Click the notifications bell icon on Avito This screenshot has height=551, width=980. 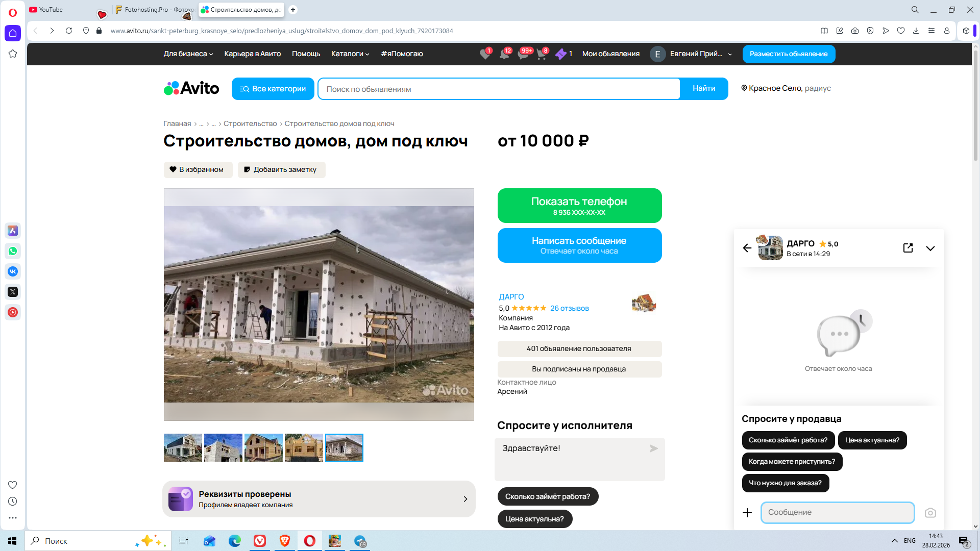504,54
